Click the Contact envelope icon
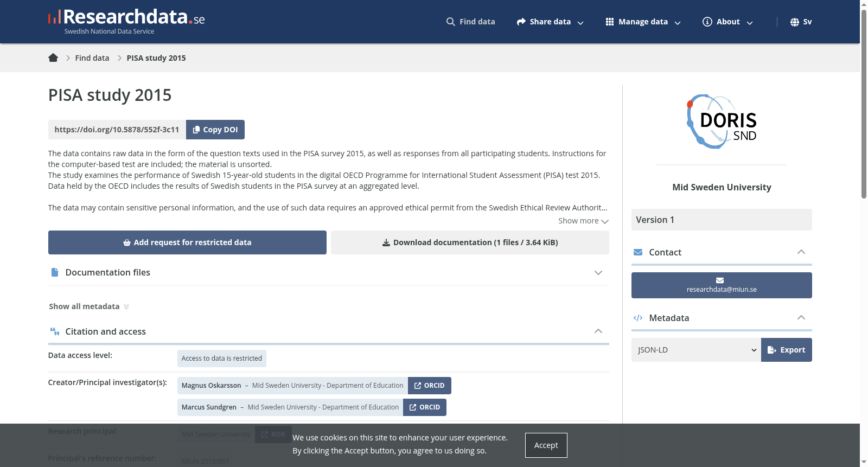The height and width of the screenshot is (467, 868). [638, 252]
